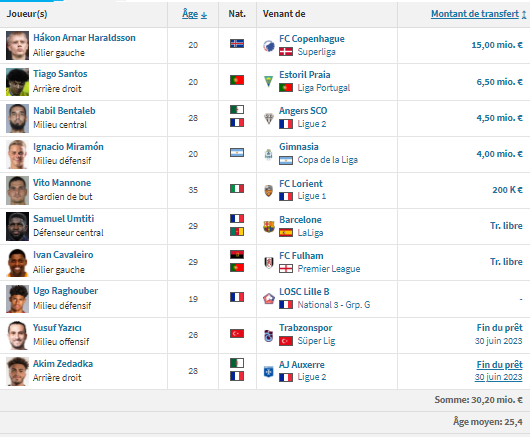This screenshot has height=437, width=530.
Task: Open the Angers SCO club link
Action: point(303,111)
